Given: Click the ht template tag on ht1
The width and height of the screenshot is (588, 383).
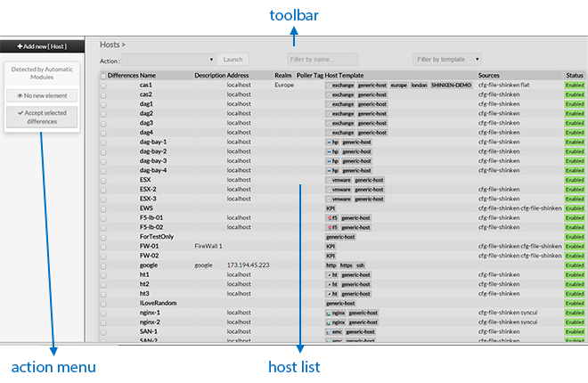Looking at the screenshot, I should 333,274.
